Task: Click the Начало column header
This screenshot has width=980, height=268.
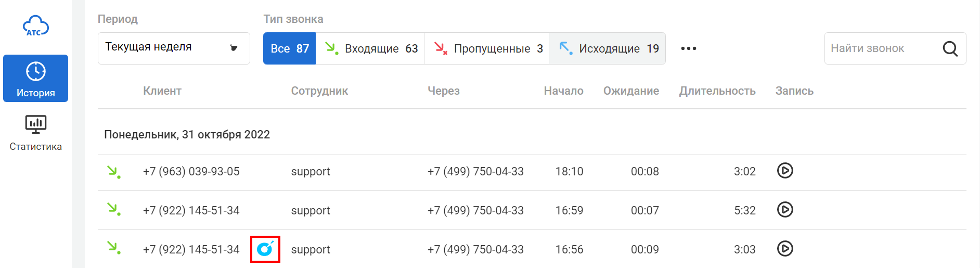Action: pos(563,91)
